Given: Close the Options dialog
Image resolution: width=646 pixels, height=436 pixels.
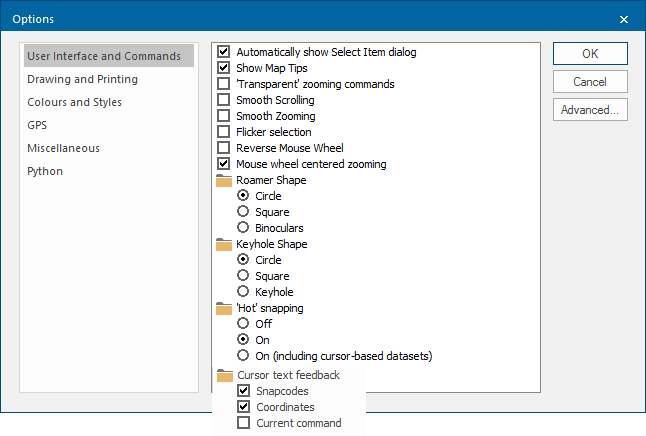Looking at the screenshot, I should [624, 19].
